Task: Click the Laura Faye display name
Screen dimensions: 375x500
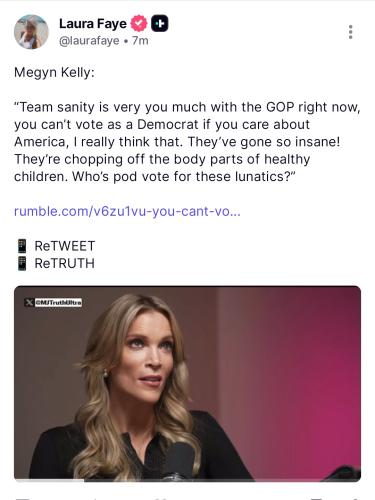Action: click(93, 24)
